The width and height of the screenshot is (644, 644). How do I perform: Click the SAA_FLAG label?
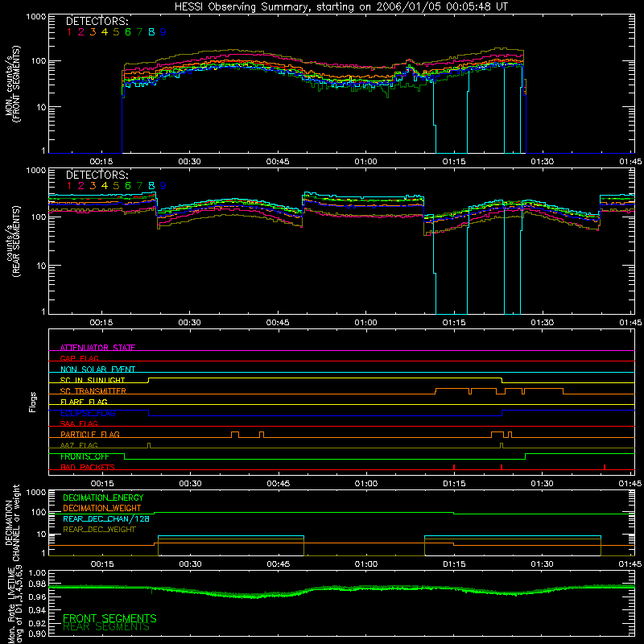(79, 423)
